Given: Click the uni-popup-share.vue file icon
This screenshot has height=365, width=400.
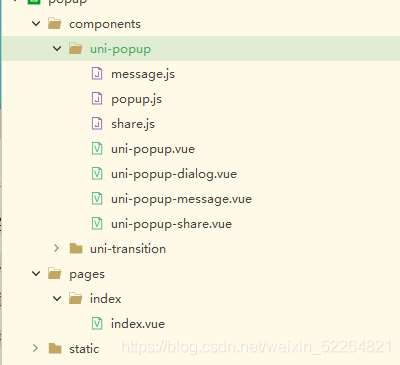Looking at the screenshot, I should tap(97, 224).
